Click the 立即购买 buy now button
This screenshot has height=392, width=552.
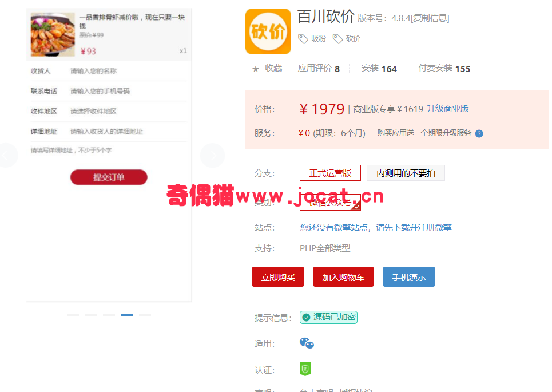(x=278, y=277)
